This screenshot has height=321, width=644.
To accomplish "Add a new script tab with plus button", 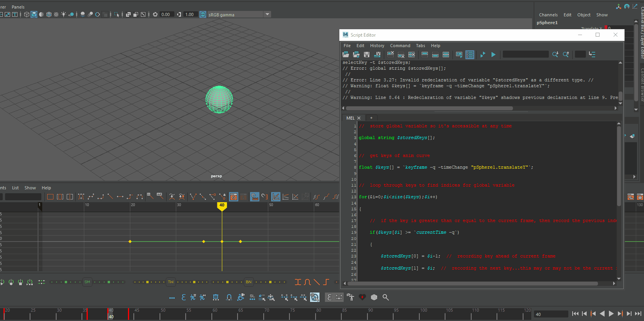I will pos(371,118).
